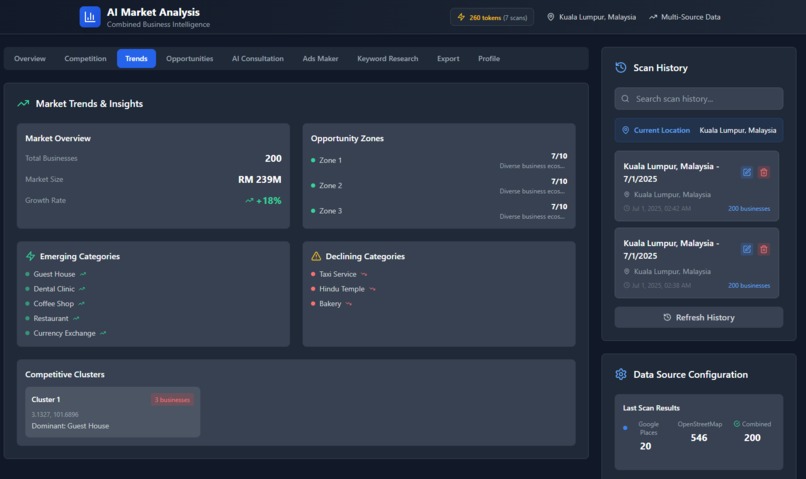Screen dimensions: 806x479
Task: Click the location pin icon in header
Action: click(551, 17)
